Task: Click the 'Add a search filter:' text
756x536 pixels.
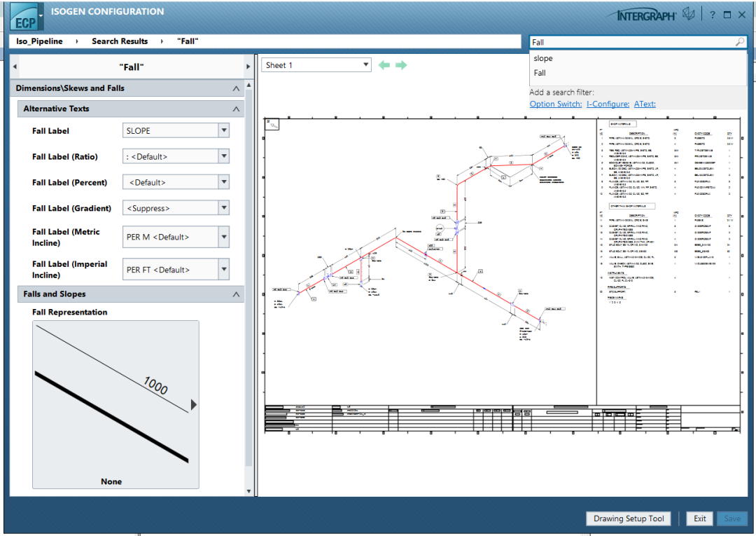Action: [x=561, y=92]
